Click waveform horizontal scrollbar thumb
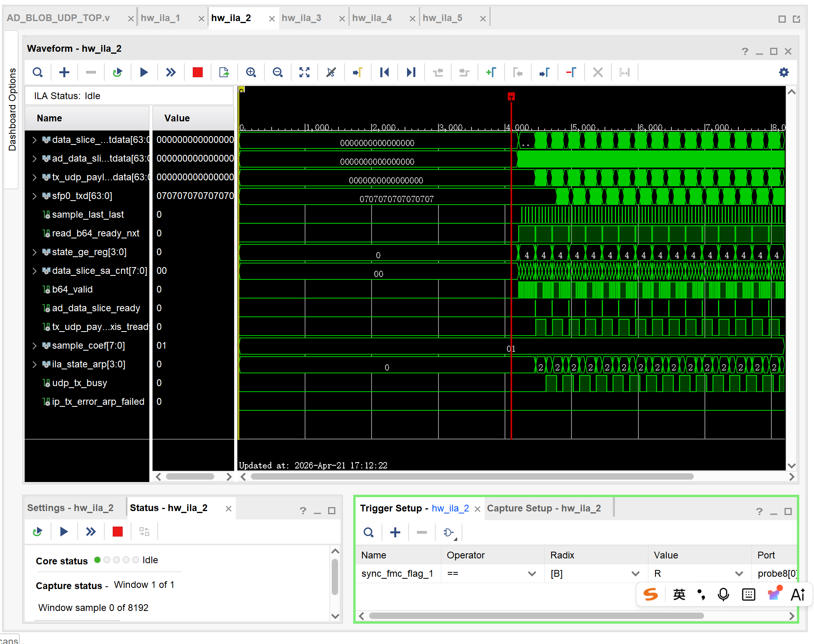 pos(472,476)
